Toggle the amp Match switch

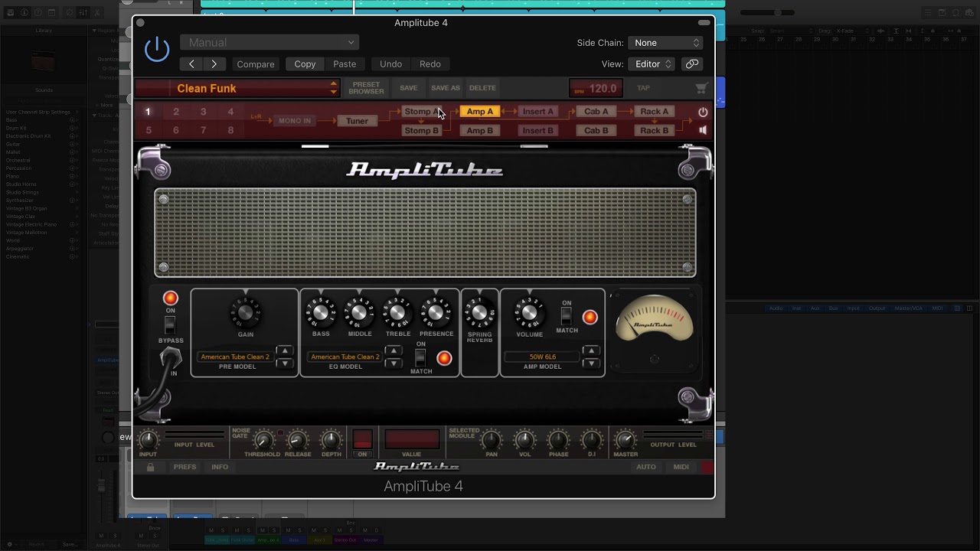click(x=567, y=316)
